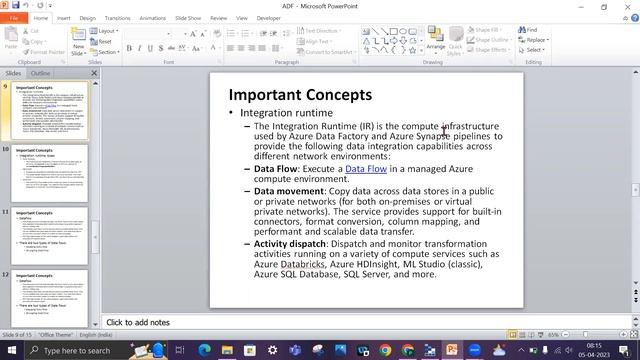Viewport: 640px width, 360px height.
Task: Select the Arrow line shape
Action: [x=384, y=31]
